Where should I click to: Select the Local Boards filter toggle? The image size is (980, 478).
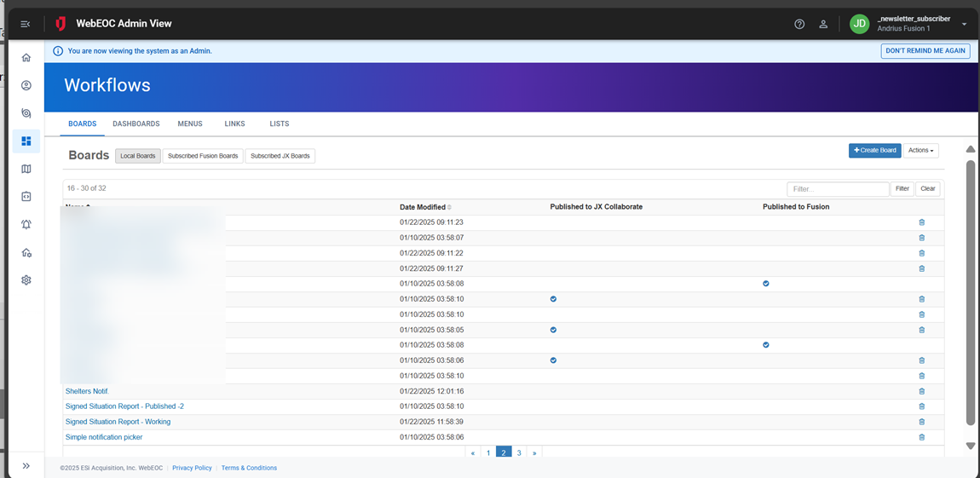[x=138, y=156]
